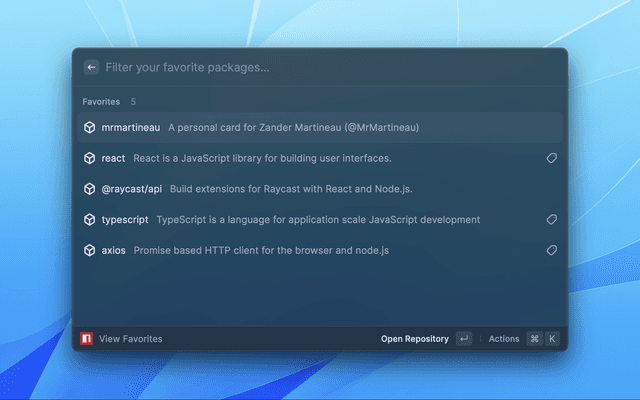The height and width of the screenshot is (400, 640).
Task: Click the Enter key hint button
Action: tap(463, 339)
